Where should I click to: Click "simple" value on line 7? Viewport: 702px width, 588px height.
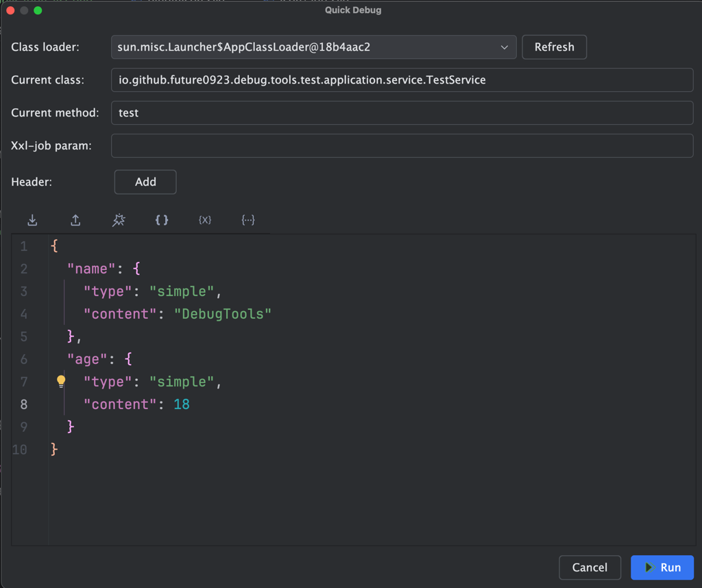click(x=182, y=382)
